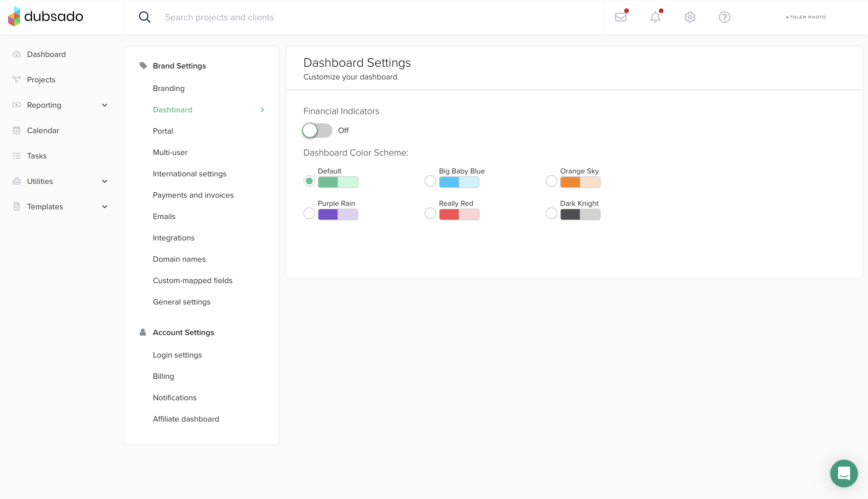
Task: Select the Dark Knight radio button
Action: click(x=551, y=213)
